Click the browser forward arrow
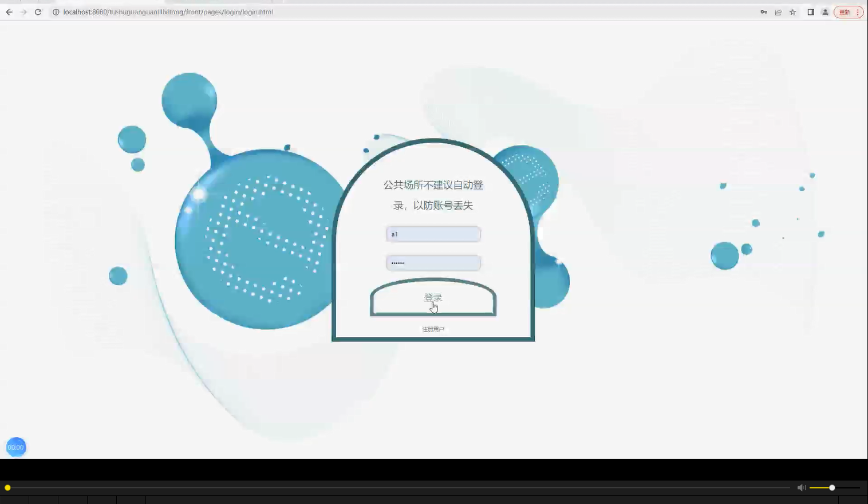The image size is (868, 504). [23, 12]
